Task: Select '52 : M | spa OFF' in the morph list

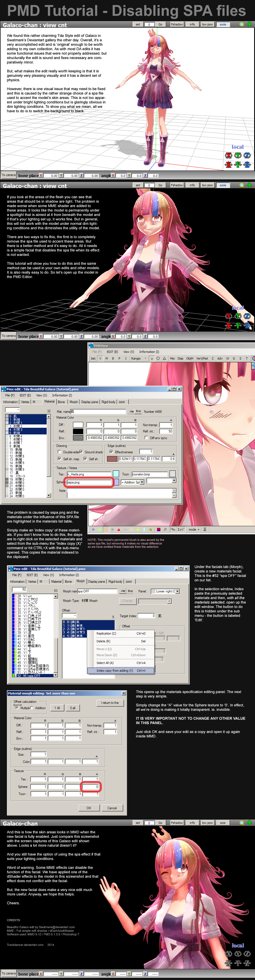Action: [33, 676]
